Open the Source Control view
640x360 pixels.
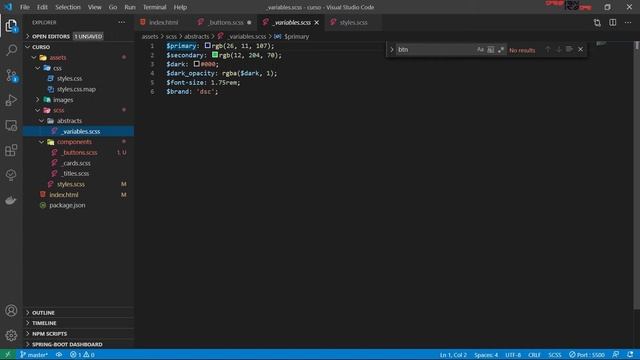(x=11, y=76)
